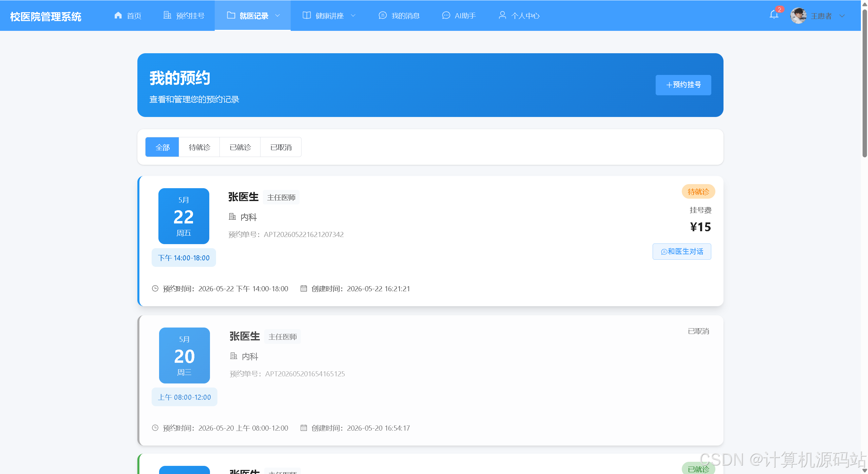Image resolution: width=868 pixels, height=474 pixels.
Task: Click the orange 待就诊 status tag
Action: click(698, 192)
